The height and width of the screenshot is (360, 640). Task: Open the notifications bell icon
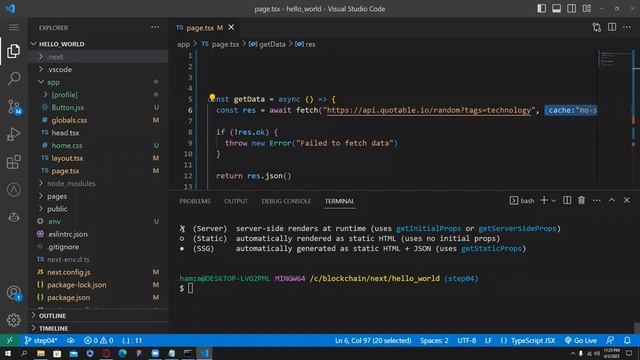[627, 340]
